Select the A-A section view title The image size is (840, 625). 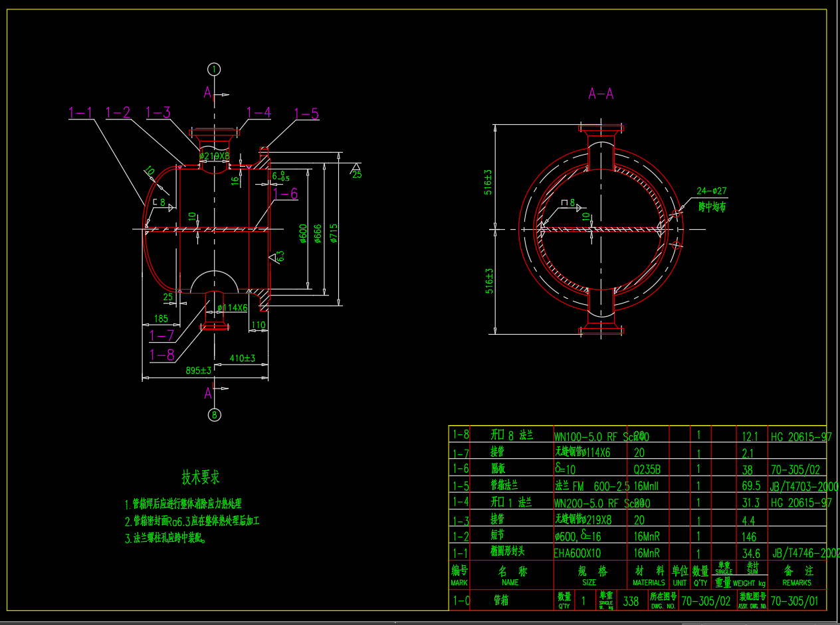(601, 94)
